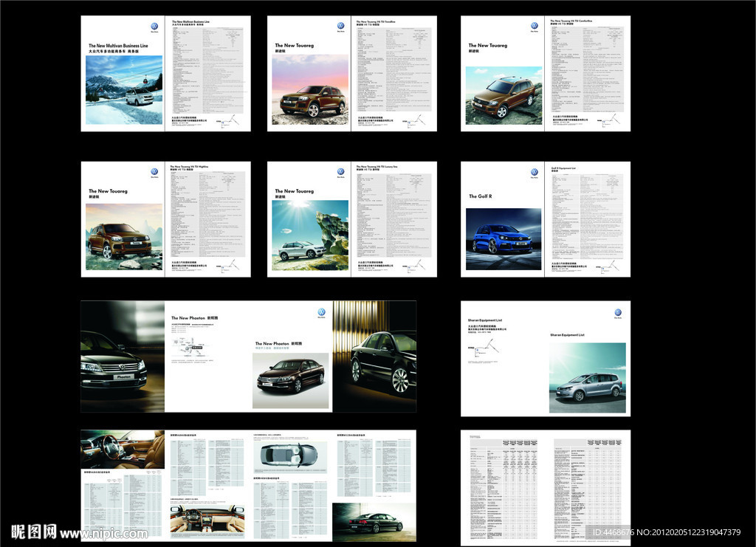Click the dealer map on the Trendline spec page
This screenshot has width=756, height=547.
(414, 120)
